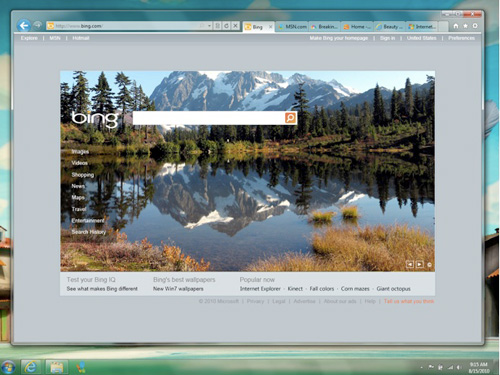
Task: Open the Home icon in browser toolbar
Action: tap(456, 26)
